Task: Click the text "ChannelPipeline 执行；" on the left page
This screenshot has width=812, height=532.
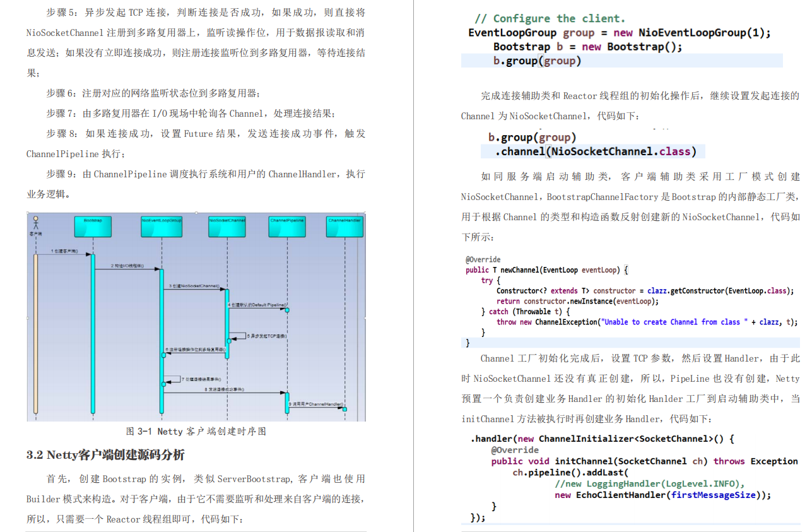Action: tap(76, 154)
